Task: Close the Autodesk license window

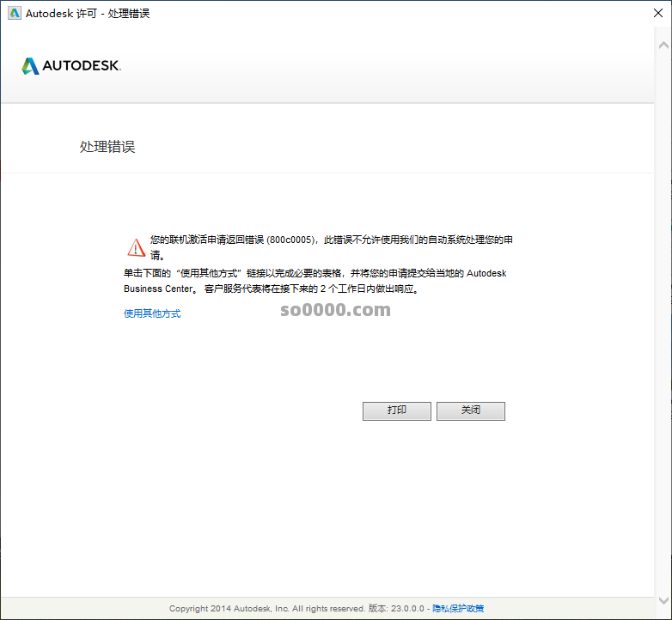Action: tap(658, 13)
